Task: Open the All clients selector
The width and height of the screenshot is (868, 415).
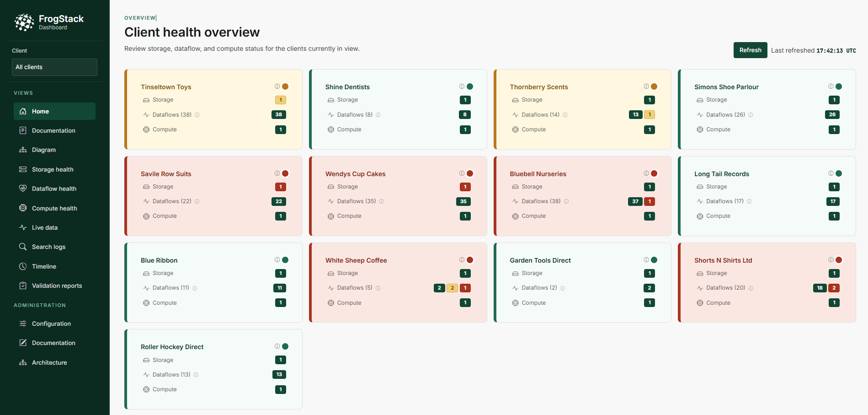Action: [54, 67]
